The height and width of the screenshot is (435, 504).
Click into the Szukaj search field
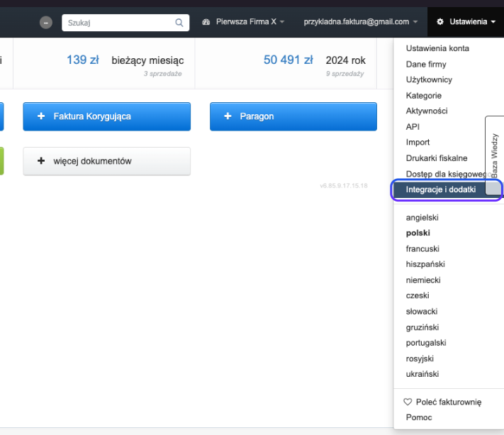click(118, 23)
